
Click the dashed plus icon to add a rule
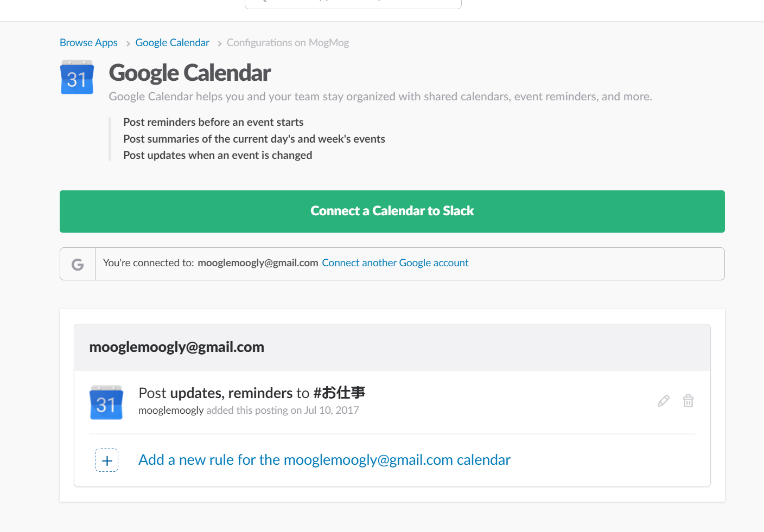click(x=107, y=460)
